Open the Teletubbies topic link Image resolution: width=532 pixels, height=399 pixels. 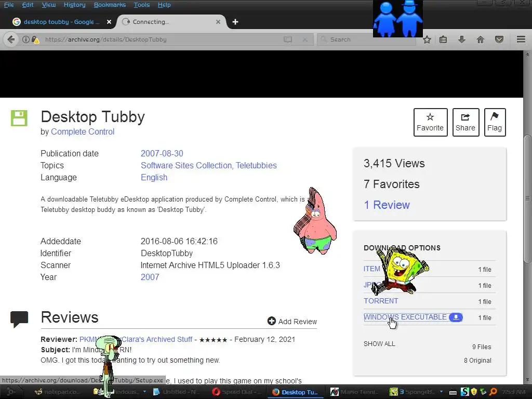256,165
